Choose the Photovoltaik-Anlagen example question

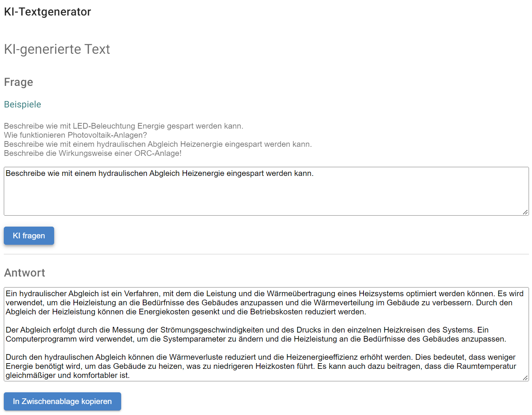[75, 135]
